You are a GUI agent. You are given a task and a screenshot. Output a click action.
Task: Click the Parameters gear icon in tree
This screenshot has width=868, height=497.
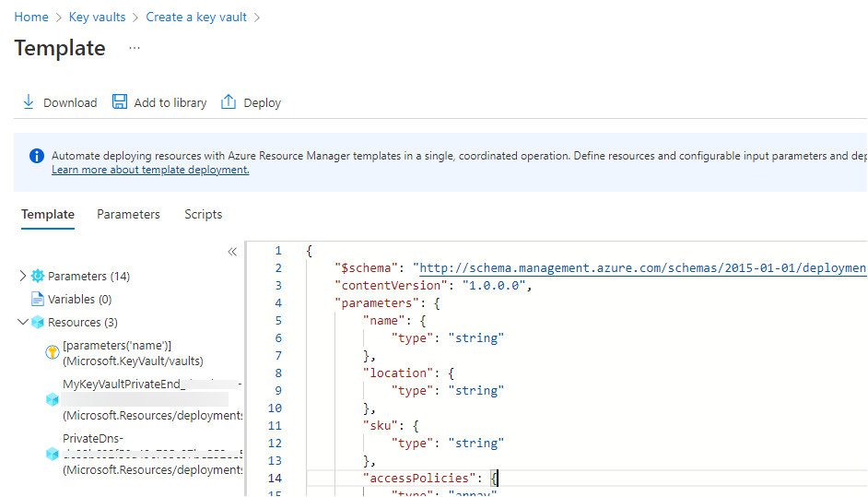[38, 276]
